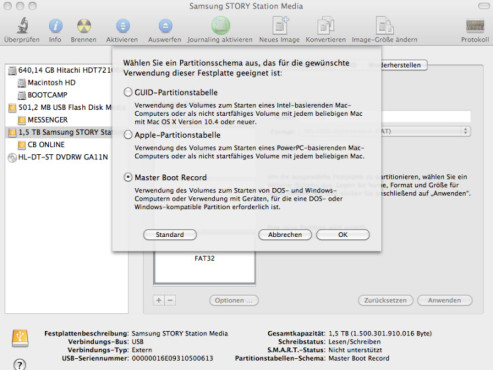Screen dimensions: 493x370
Task: Confirm partition scheme with OK
Action: tap(343, 235)
